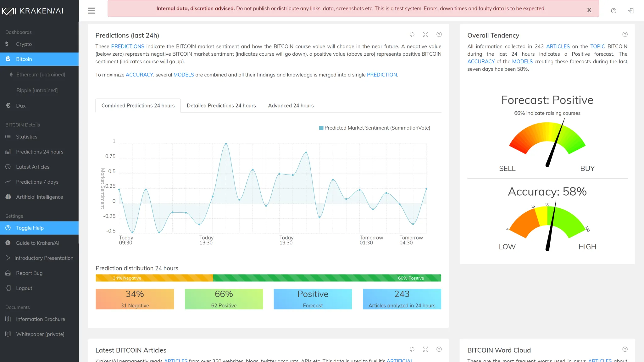This screenshot has height=362, width=644.
Task: Click the top-right logout icon
Action: (631, 11)
